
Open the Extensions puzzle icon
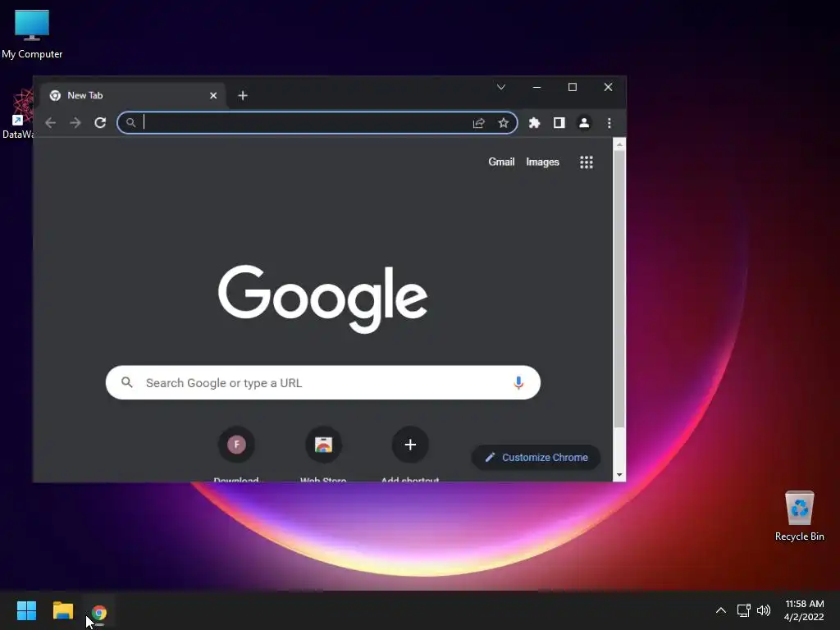click(x=534, y=123)
